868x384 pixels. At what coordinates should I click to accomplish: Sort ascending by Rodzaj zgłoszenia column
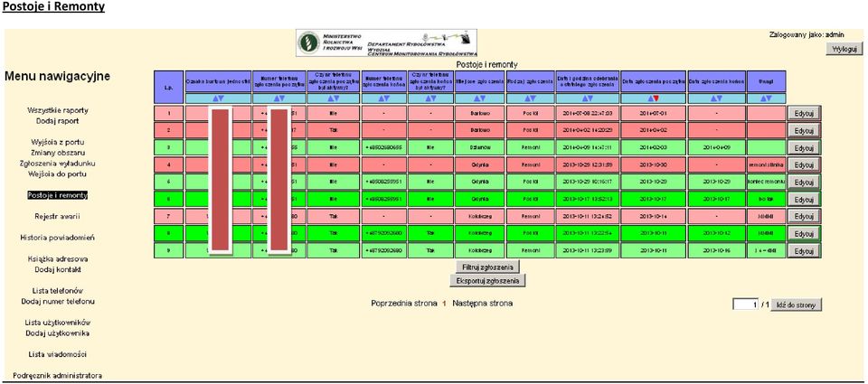coord(527,98)
